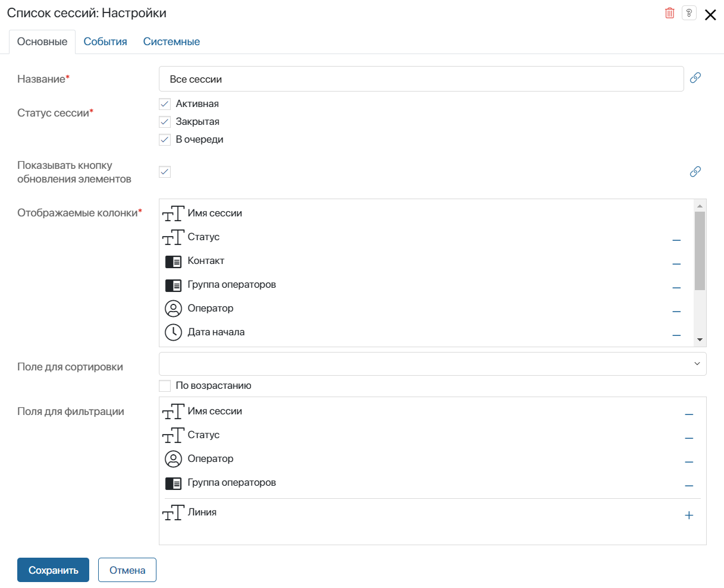Screen dimensions: 724x588
Task: Click the Отмена button
Action: click(127, 570)
